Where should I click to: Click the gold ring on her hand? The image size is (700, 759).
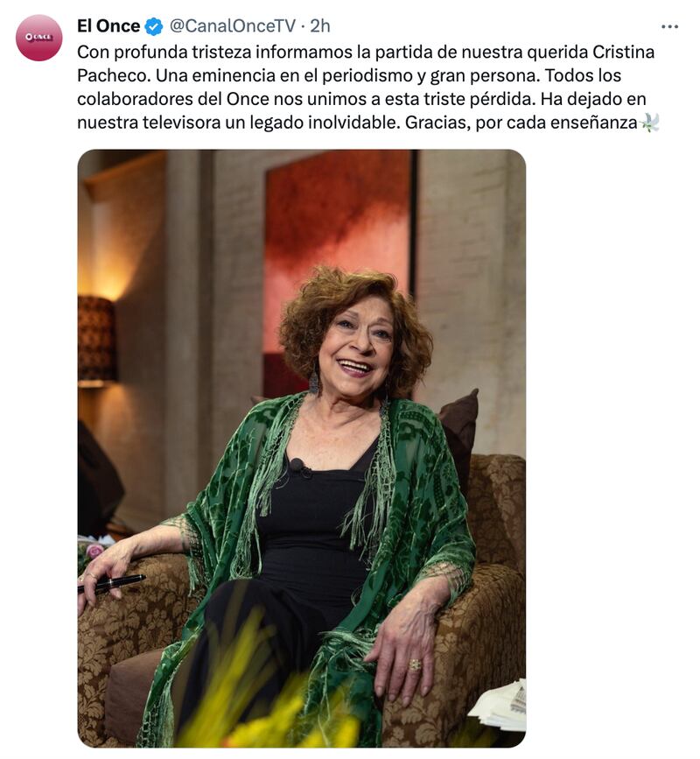pos(416,664)
